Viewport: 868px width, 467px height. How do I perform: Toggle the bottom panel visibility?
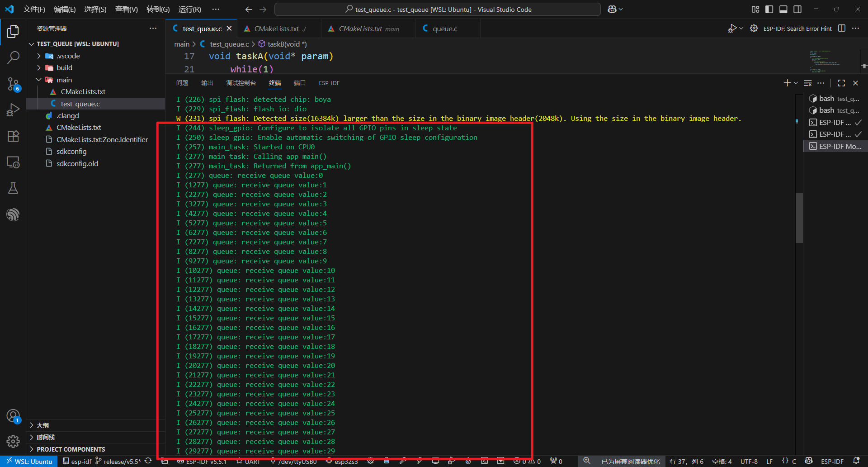[783, 9]
